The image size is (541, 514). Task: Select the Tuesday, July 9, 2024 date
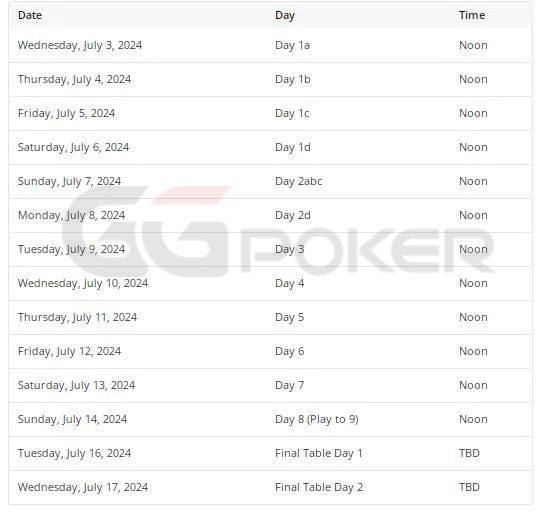pos(71,249)
